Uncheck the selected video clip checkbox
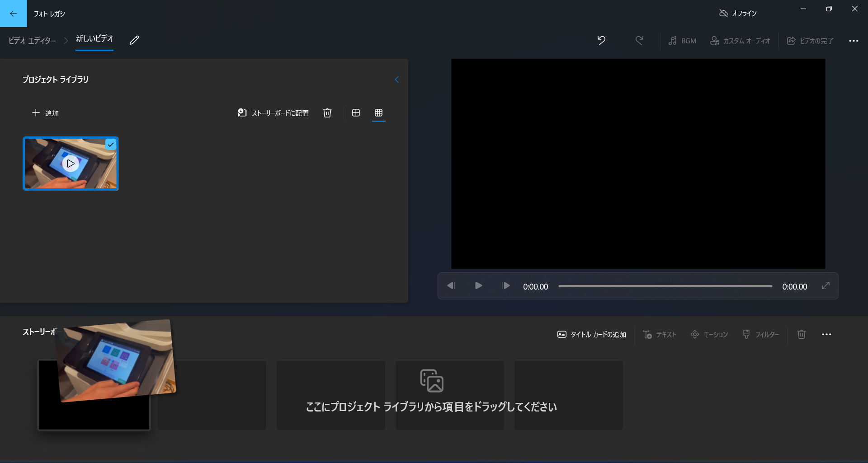This screenshot has height=463, width=868. click(111, 145)
